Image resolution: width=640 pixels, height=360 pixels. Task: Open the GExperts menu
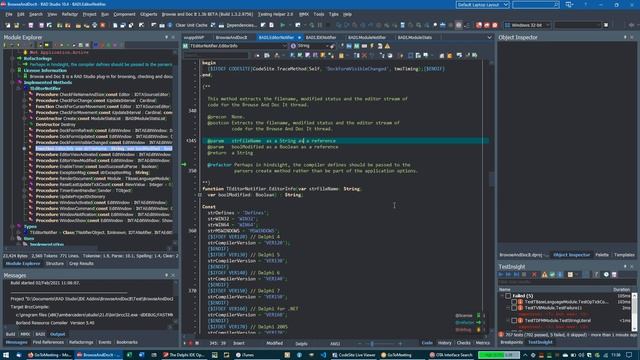148,14
